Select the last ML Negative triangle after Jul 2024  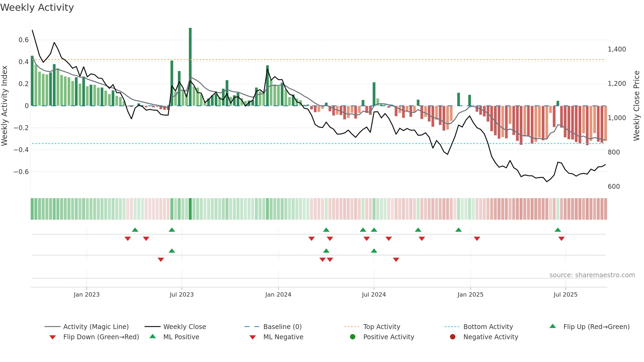(396, 259)
